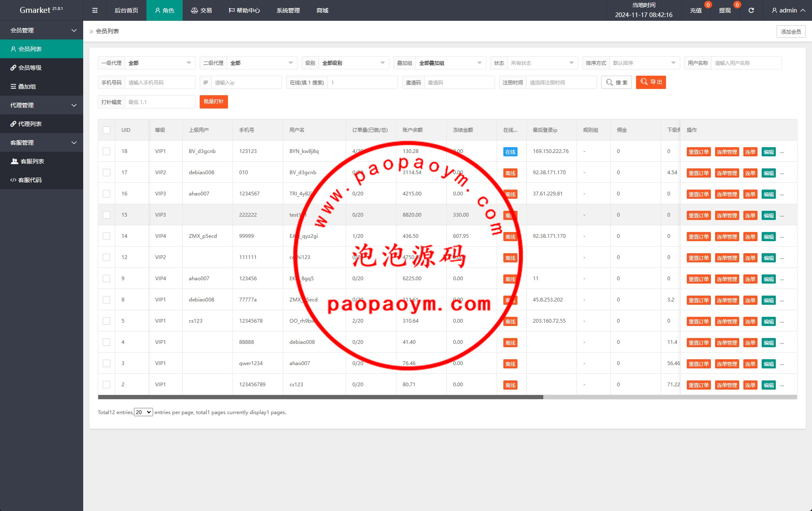Open the entries per page selector
Image resolution: width=812 pixels, height=511 pixels.
tap(143, 412)
